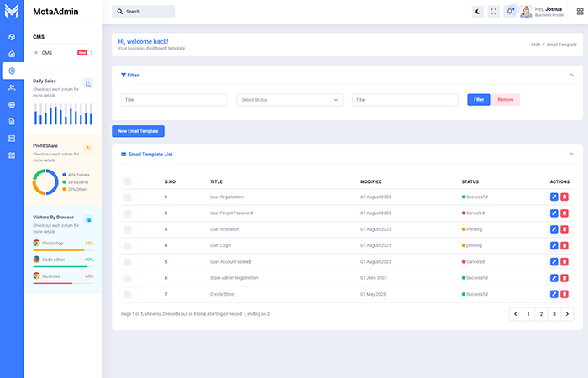Check the box for User Registration row
This screenshot has width=588, height=378.
pyautogui.click(x=128, y=197)
